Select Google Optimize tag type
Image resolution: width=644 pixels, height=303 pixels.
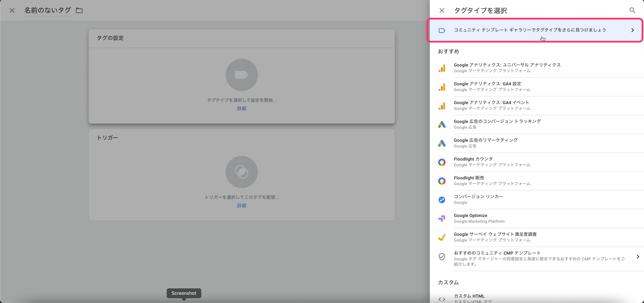coord(537,219)
